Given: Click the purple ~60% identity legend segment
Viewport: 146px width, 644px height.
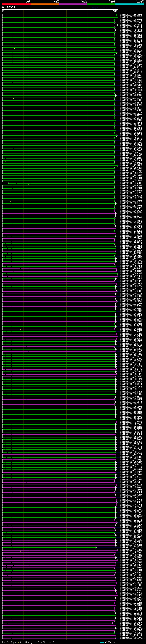Looking at the screenshot, I should click(x=73, y=4).
